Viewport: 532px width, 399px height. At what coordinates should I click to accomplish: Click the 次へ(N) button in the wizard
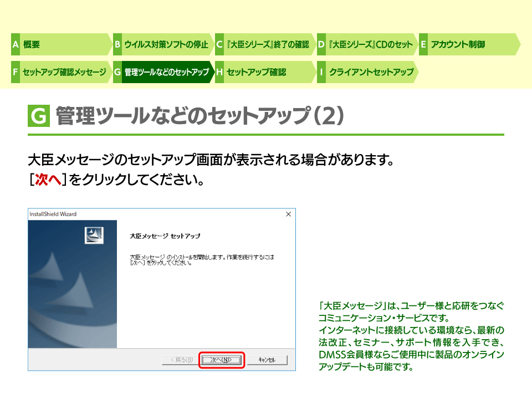(x=222, y=360)
